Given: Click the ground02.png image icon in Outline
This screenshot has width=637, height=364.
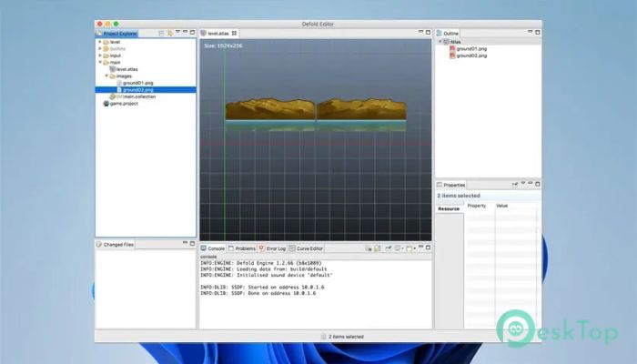Looking at the screenshot, I should pyautogui.click(x=452, y=56).
